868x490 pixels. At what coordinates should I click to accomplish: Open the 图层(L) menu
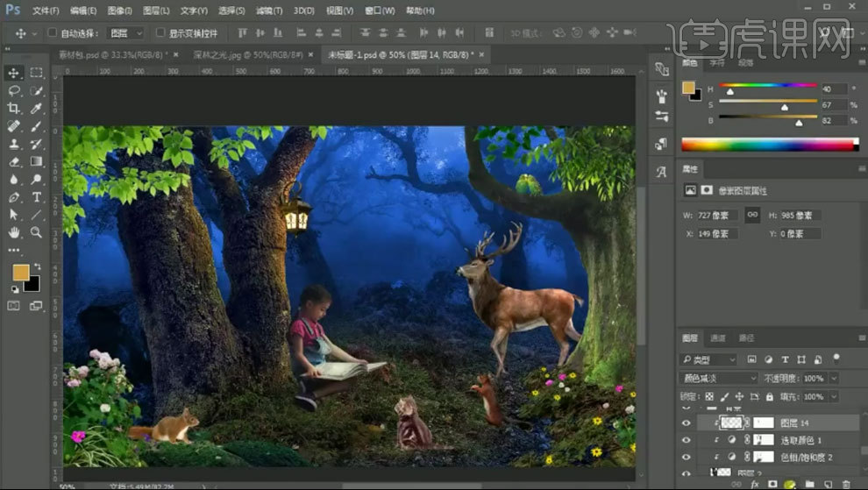pyautogui.click(x=155, y=11)
